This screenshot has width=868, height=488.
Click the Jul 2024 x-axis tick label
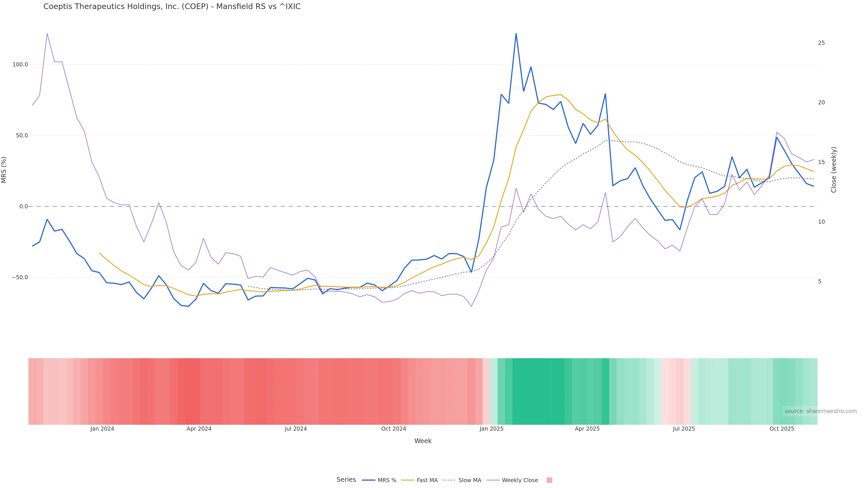coord(295,429)
